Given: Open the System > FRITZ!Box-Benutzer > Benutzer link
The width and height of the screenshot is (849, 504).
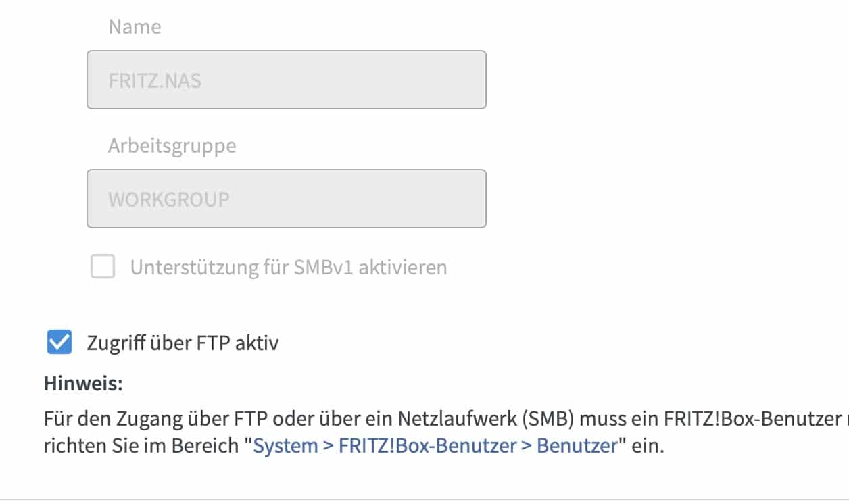Looking at the screenshot, I should click(x=435, y=447).
